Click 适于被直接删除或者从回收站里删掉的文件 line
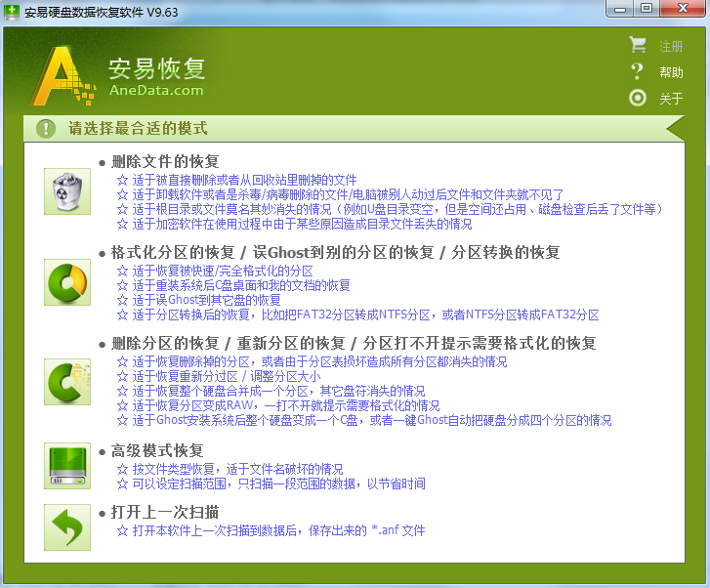The width and height of the screenshot is (710, 588). (x=236, y=181)
